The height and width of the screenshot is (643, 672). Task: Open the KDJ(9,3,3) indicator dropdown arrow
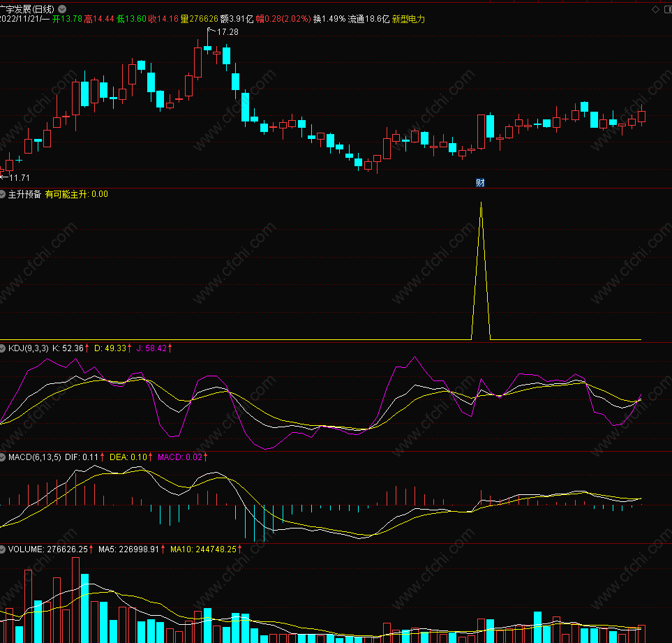point(2,348)
